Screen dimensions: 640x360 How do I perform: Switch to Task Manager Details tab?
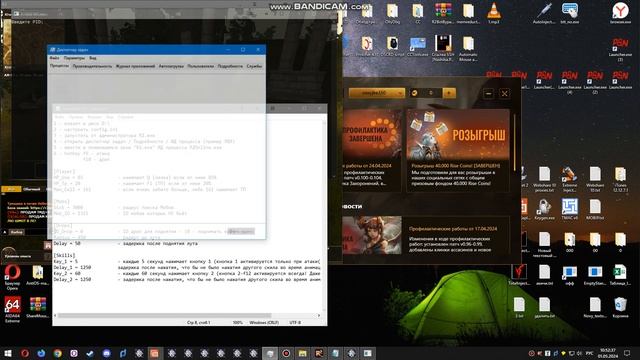tap(230, 66)
